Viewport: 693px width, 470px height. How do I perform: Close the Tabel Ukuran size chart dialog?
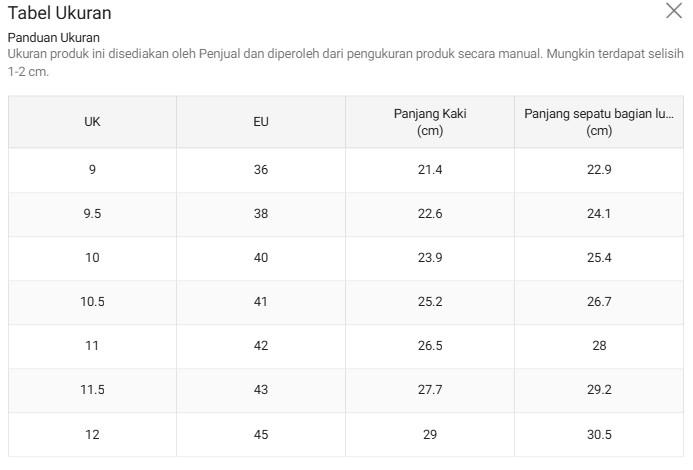(x=674, y=11)
